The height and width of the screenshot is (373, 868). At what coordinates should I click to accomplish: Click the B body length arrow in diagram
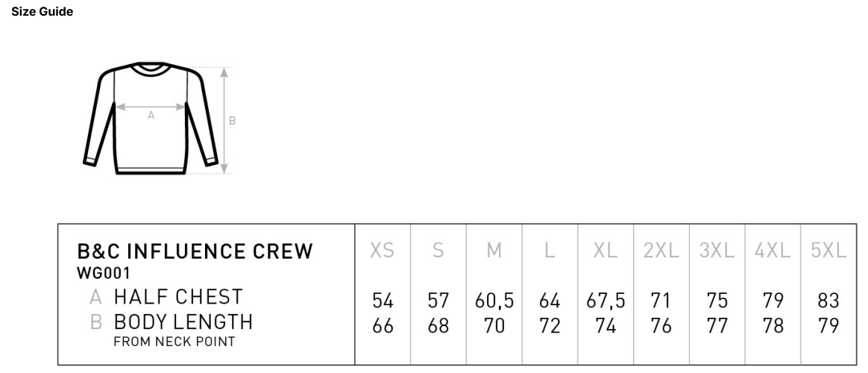pyautogui.click(x=224, y=120)
